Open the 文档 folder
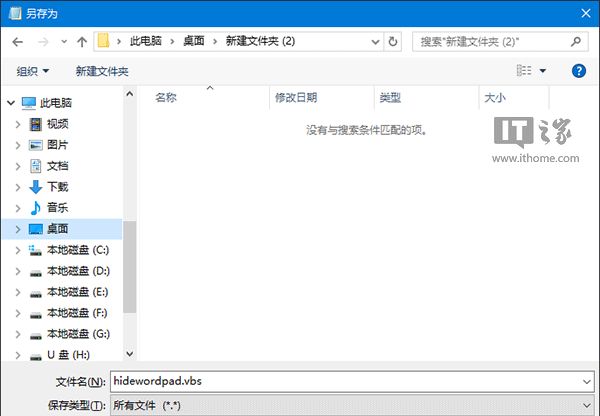600x416 pixels. coord(57,166)
